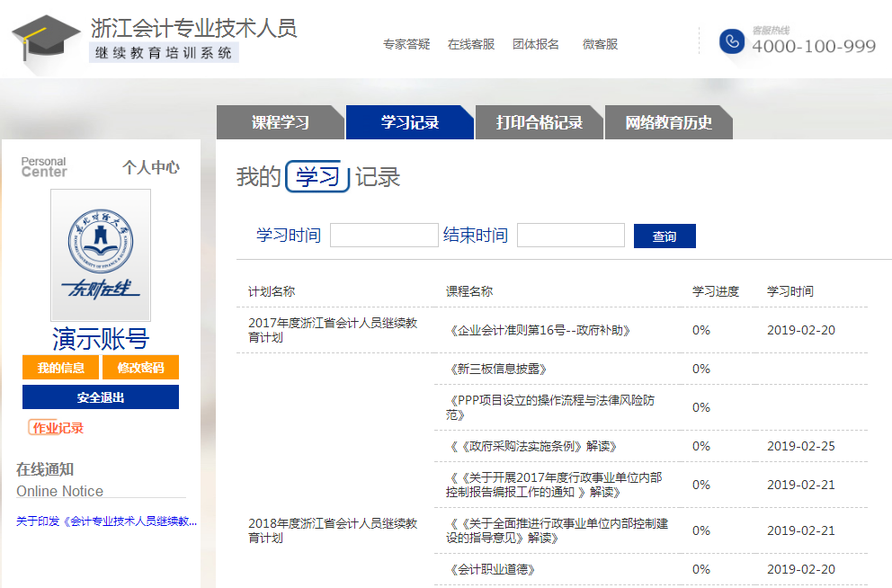The width and height of the screenshot is (892, 588).
Task: Click the 学习时间 start date field
Action: (x=384, y=236)
